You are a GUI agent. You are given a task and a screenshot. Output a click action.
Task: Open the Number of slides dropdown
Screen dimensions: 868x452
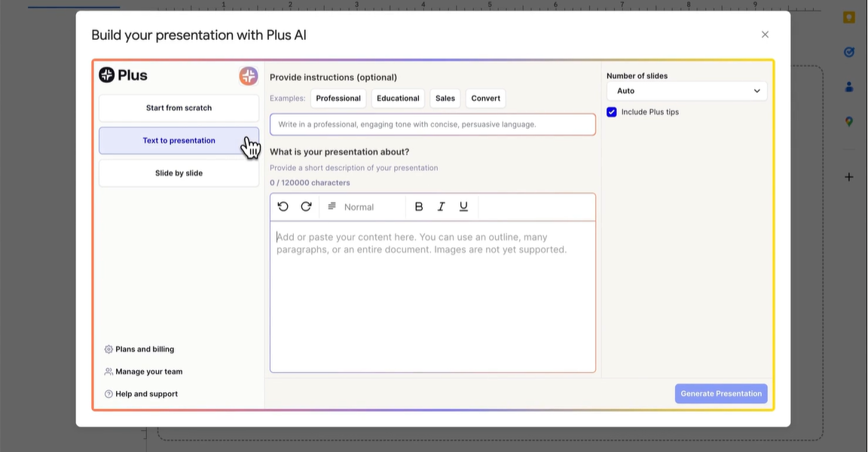tap(686, 90)
